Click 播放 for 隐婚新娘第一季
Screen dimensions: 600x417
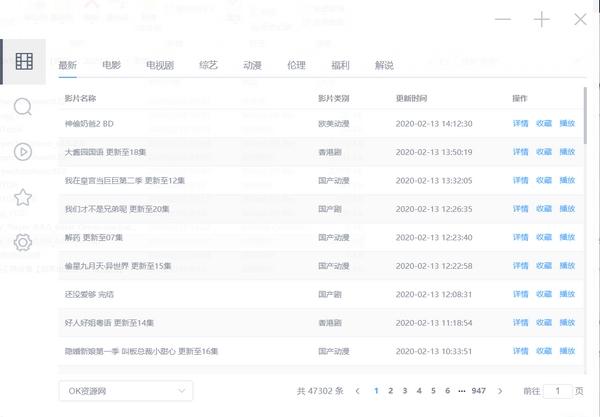[x=567, y=351]
